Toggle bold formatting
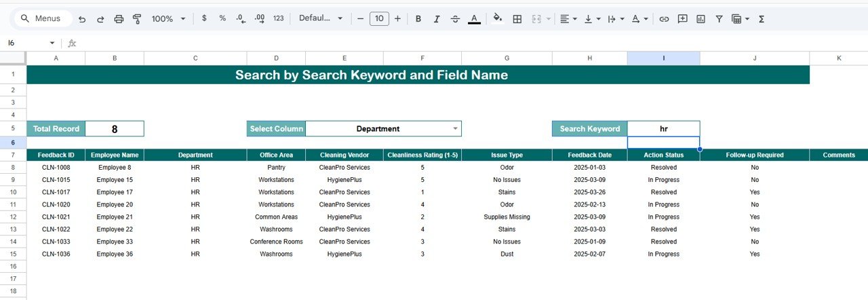868x300 pixels. point(418,19)
